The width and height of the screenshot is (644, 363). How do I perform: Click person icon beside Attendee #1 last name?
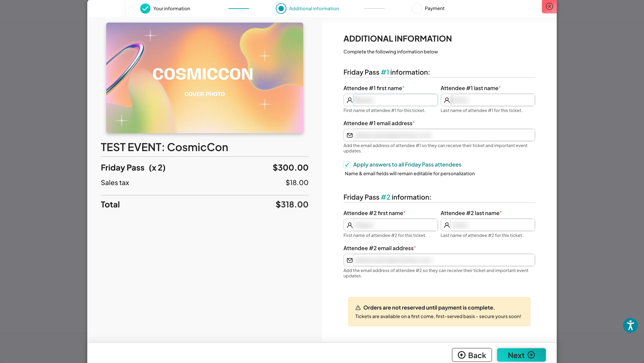click(x=447, y=100)
